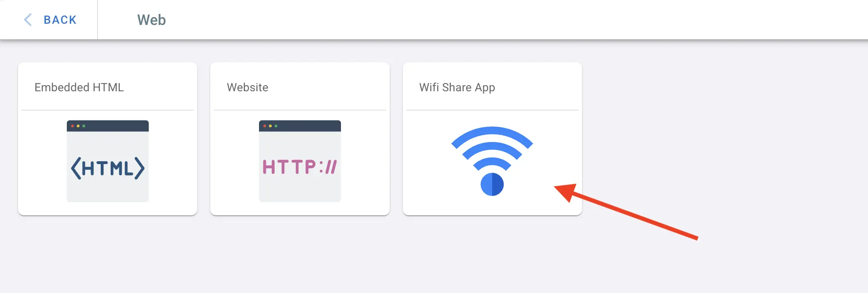Screen dimensions: 868x293
Task: Click the Wifi Share App card area
Action: tap(492, 139)
